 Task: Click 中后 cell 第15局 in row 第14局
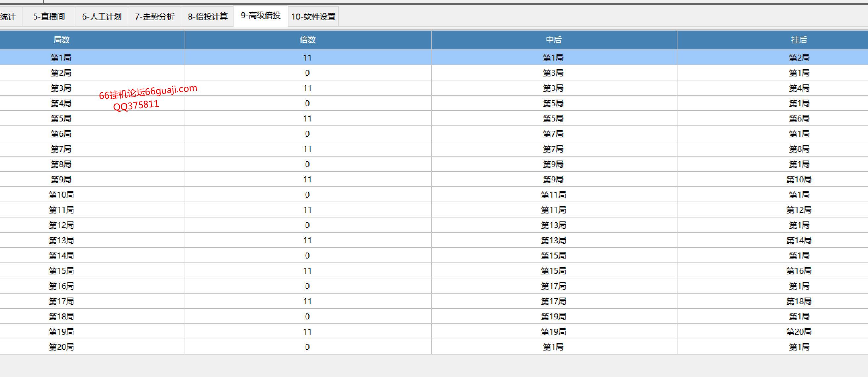click(554, 255)
